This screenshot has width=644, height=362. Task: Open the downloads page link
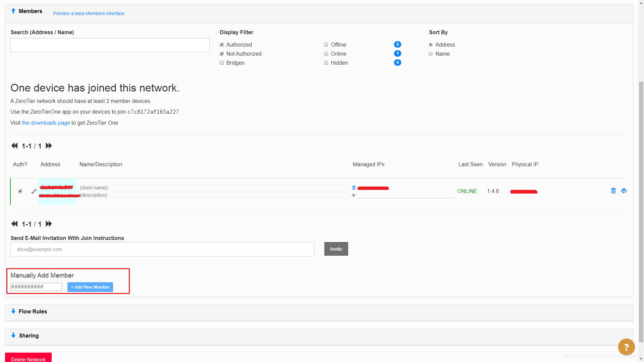(x=46, y=123)
